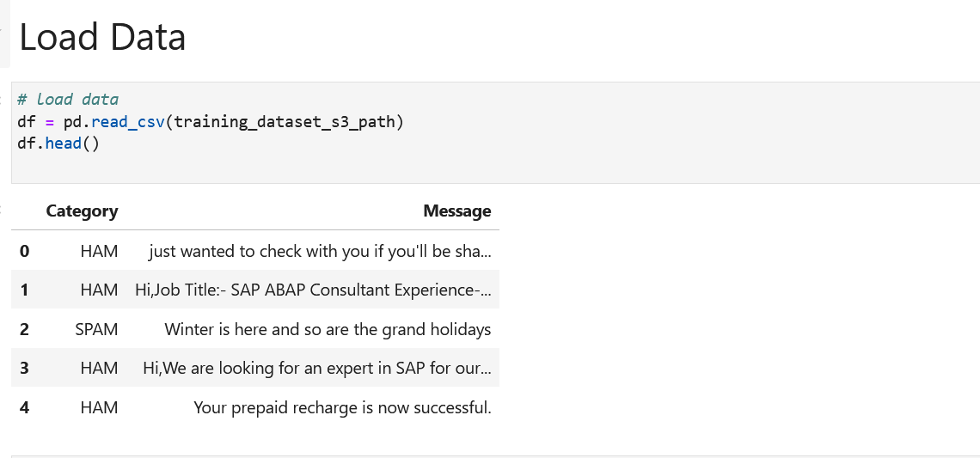Select row index 4 in the table
Viewport: 980px width, 458px height.
point(24,408)
